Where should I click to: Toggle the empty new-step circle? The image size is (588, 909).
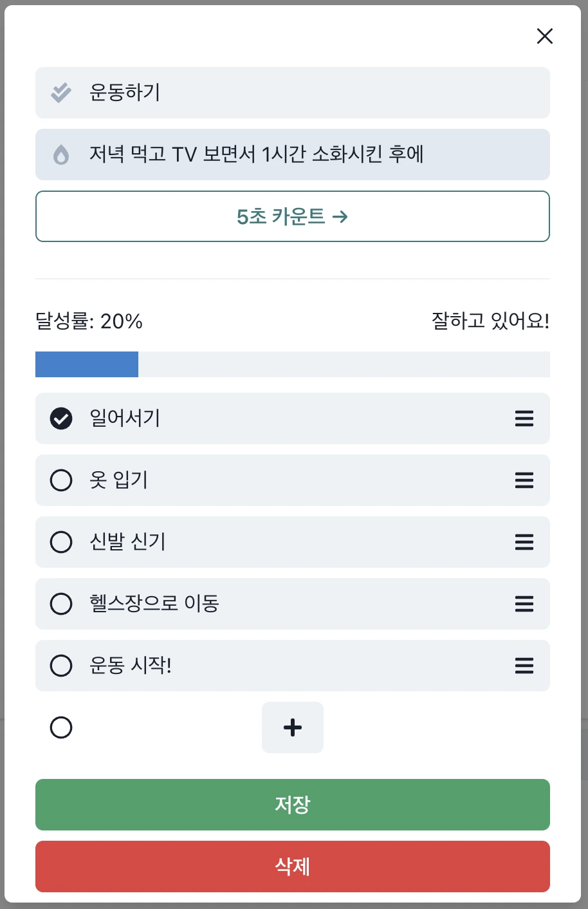61,727
